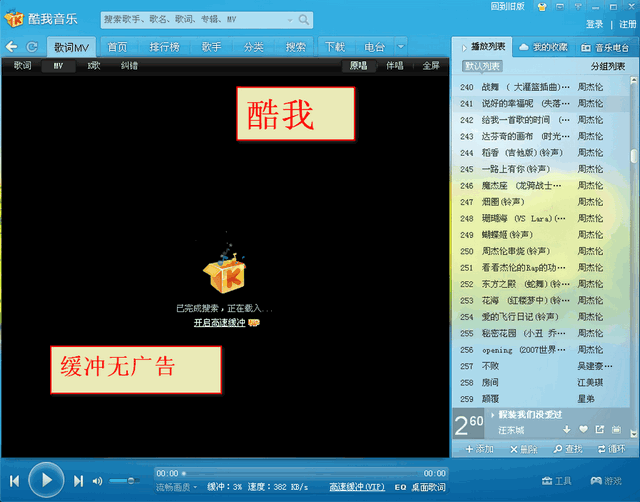Open the 音乐电台 radio tab
640x502 pixels.
coord(604,48)
